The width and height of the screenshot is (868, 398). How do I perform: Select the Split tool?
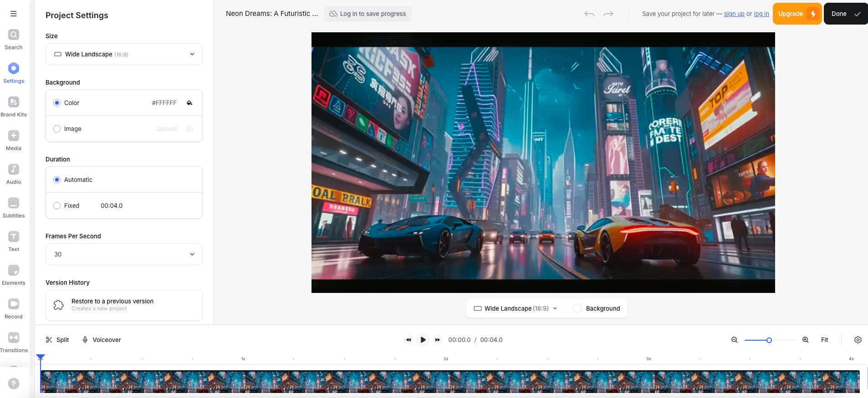click(x=57, y=340)
